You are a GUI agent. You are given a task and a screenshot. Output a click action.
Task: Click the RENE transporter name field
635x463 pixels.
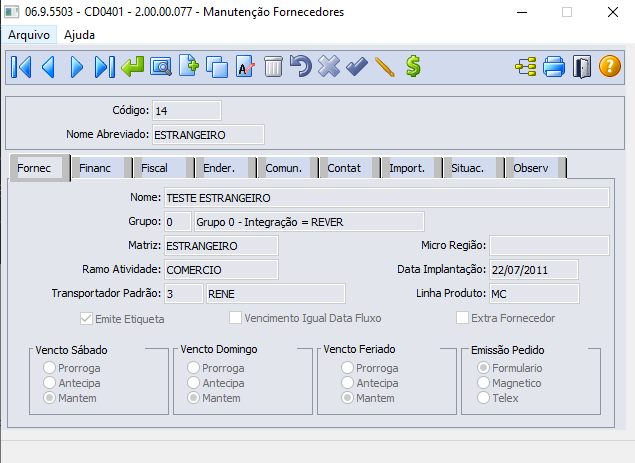[276, 293]
